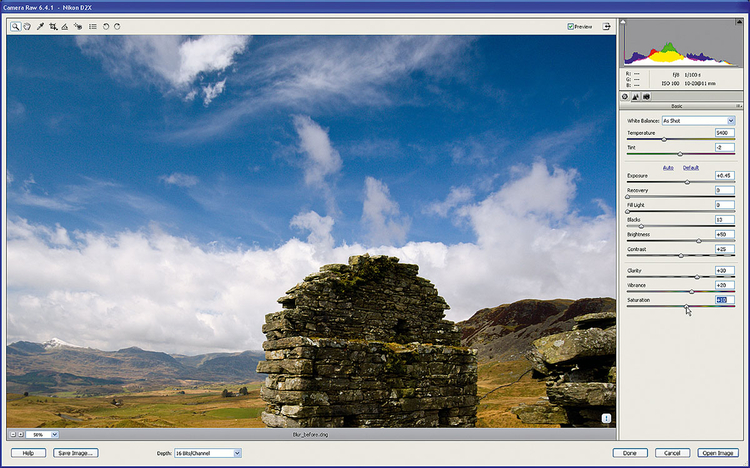This screenshot has height=468, width=750.
Task: Click the Recovery value field
Action: [725, 190]
